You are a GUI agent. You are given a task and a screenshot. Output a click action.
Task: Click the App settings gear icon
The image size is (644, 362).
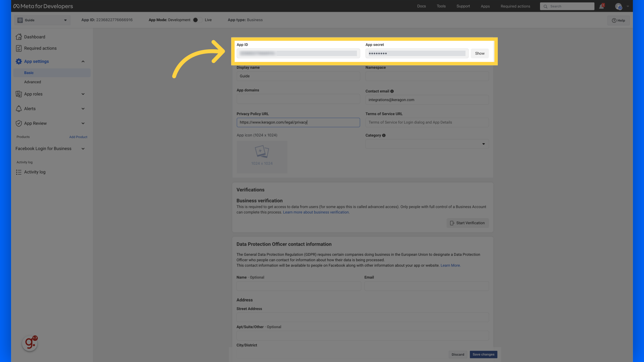(19, 61)
